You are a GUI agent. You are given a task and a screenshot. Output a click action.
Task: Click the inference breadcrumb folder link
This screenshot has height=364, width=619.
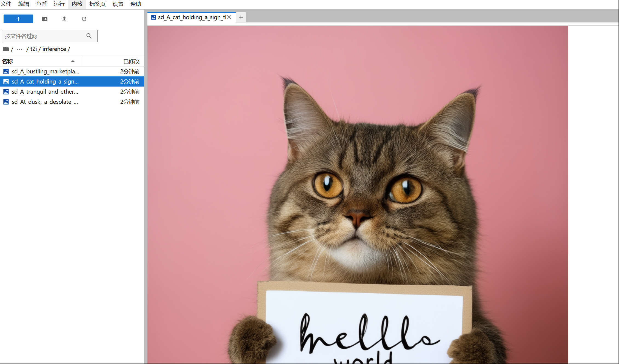54,49
